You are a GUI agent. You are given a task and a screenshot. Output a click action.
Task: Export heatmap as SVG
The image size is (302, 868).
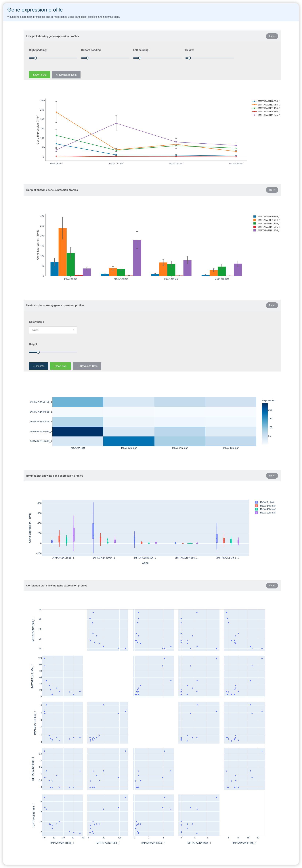(61, 366)
